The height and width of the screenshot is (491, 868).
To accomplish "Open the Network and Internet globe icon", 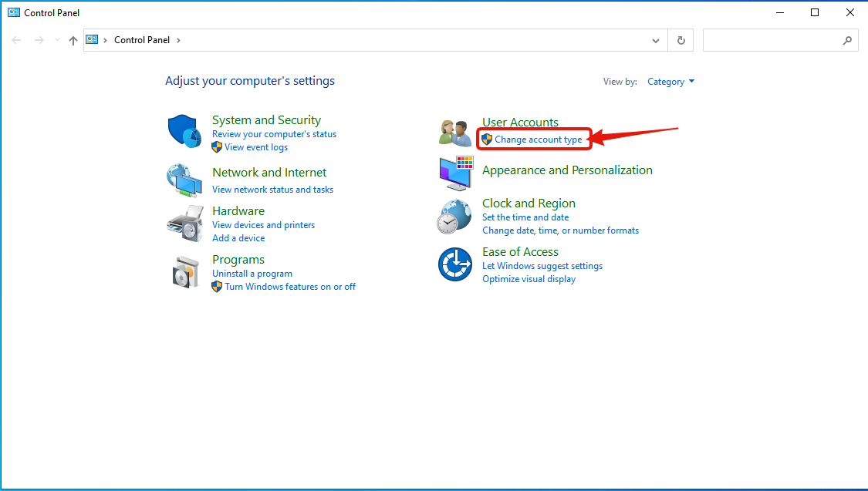I will [184, 180].
